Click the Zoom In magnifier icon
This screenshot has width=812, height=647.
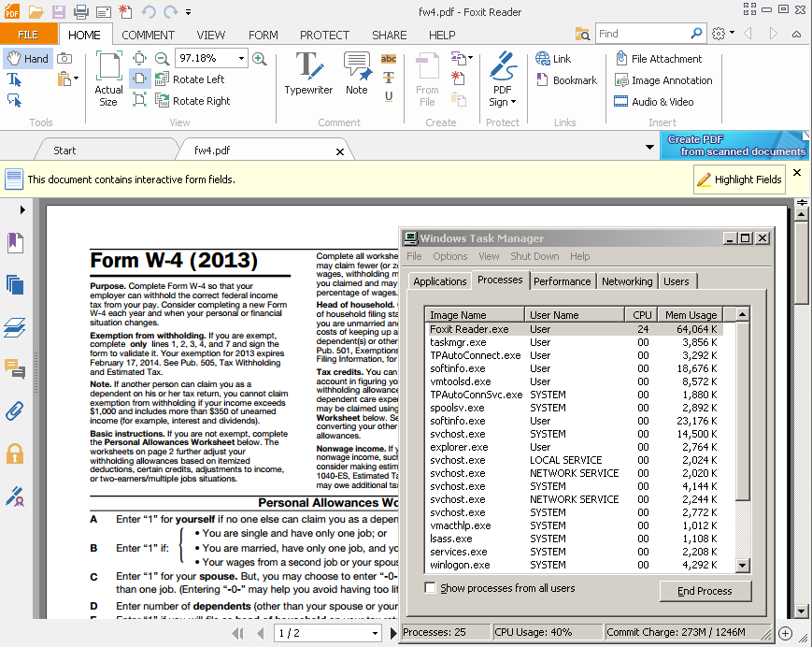pos(260,58)
